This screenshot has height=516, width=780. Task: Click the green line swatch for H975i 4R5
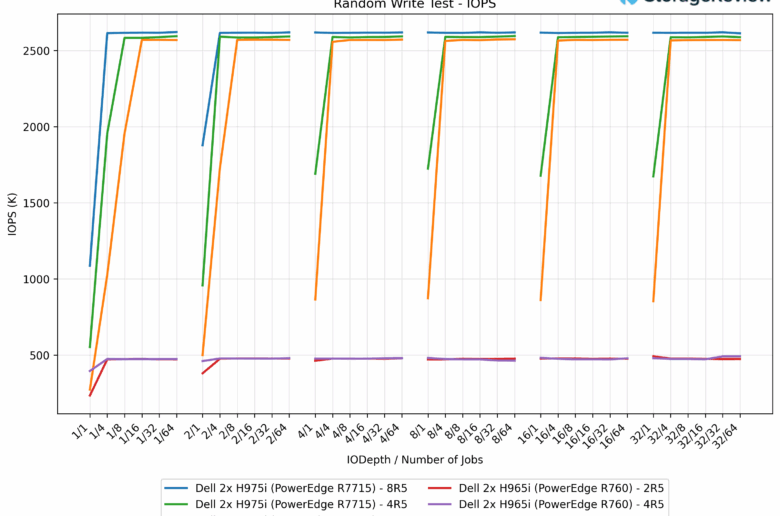[176, 505]
